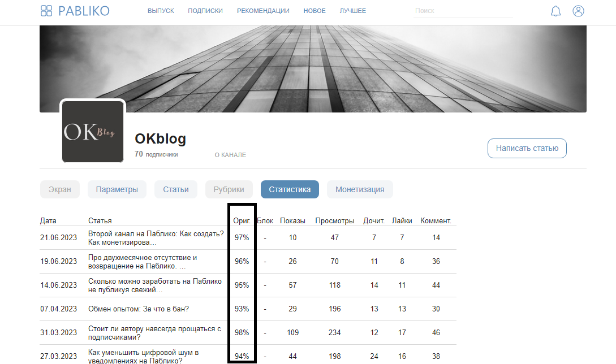Open article 'Про двухмесячное отсутствие'
Screen dimensions: 616x364
(x=143, y=262)
